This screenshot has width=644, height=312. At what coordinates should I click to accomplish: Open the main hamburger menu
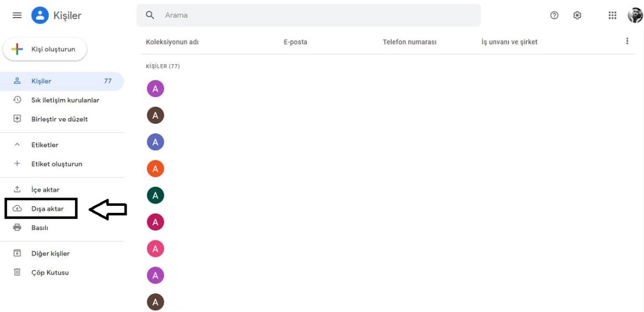(x=17, y=15)
